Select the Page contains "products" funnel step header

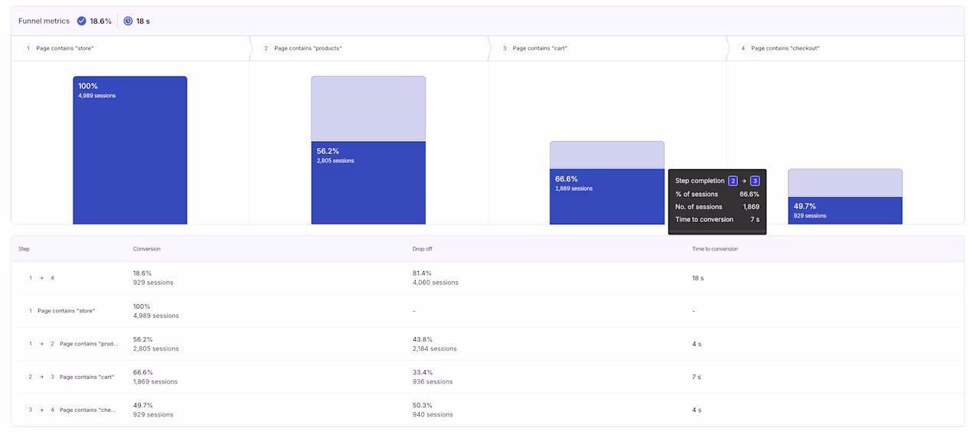pos(369,48)
